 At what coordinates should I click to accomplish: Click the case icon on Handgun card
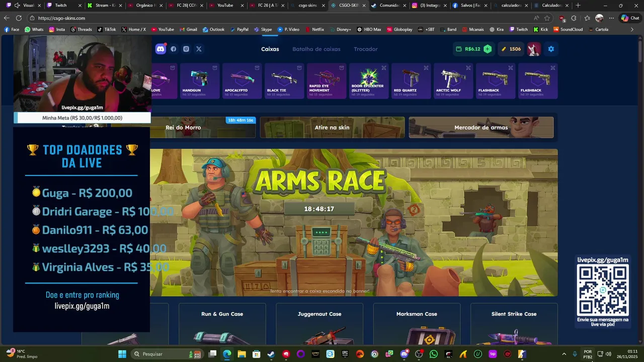pos(215,68)
